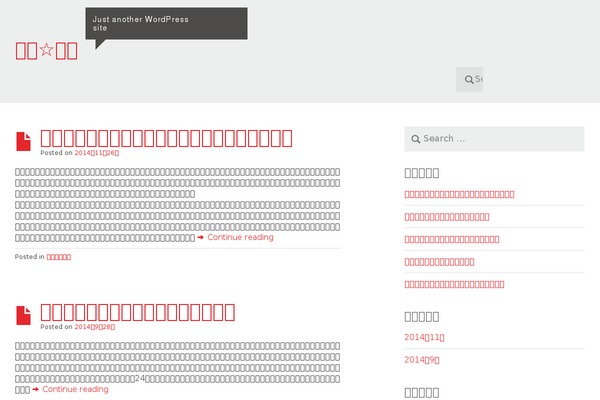This screenshot has width=600, height=400.
Task: Open the third recent posts sidebar link
Action: (452, 240)
